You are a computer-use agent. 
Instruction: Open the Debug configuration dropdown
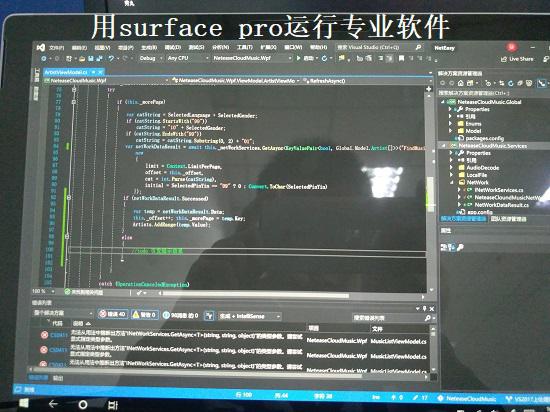150,58
